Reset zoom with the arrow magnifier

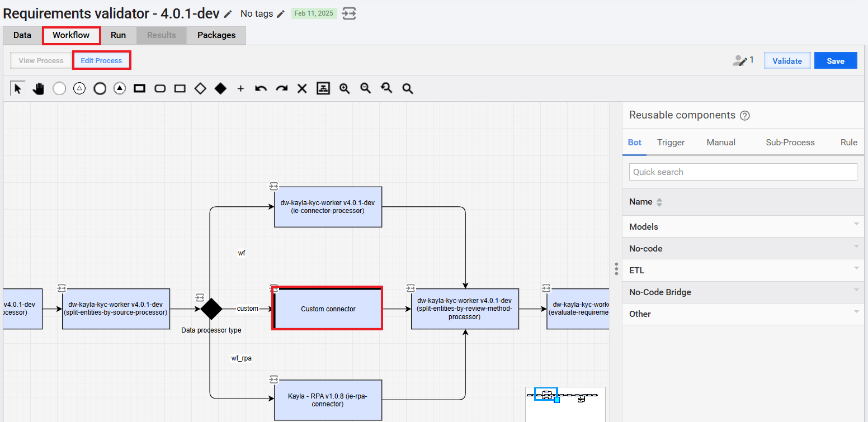tap(386, 88)
